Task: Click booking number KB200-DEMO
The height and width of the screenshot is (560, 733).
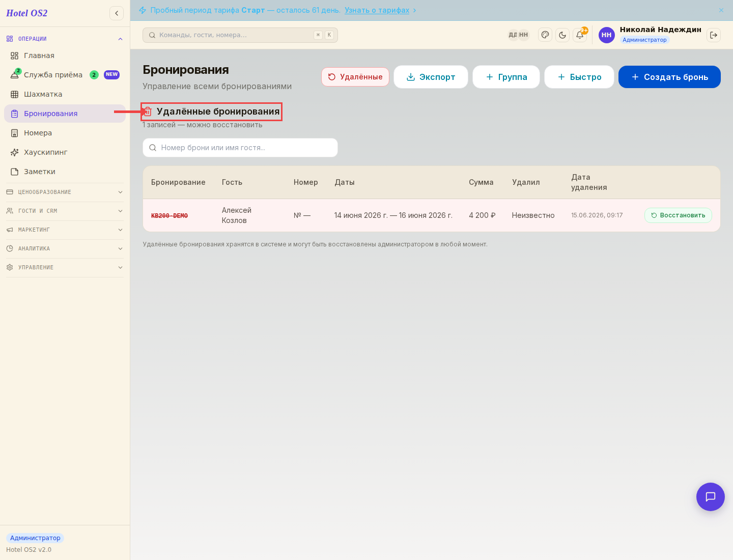Action: coord(170,216)
